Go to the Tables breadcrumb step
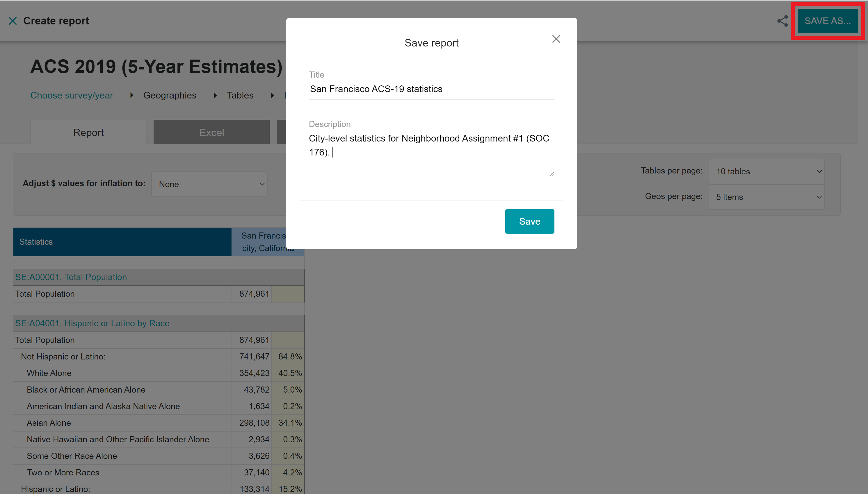This screenshot has height=494, width=868. [240, 95]
